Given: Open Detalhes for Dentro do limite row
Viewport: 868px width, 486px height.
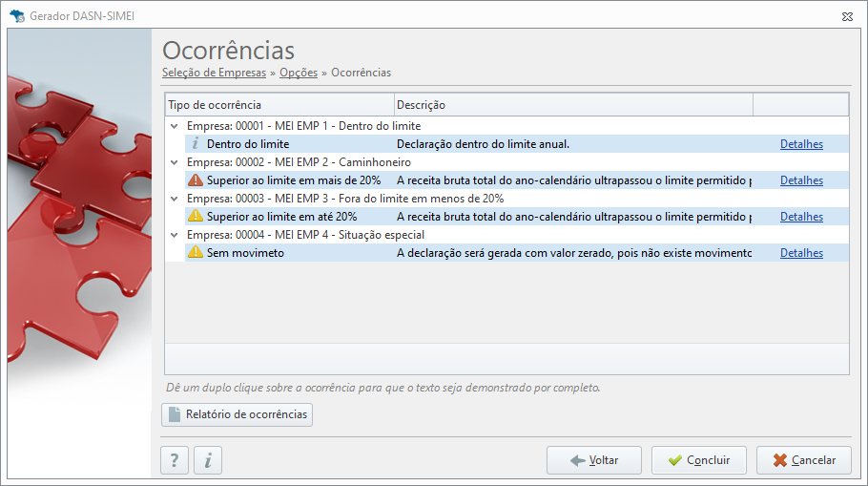Looking at the screenshot, I should click(x=801, y=144).
